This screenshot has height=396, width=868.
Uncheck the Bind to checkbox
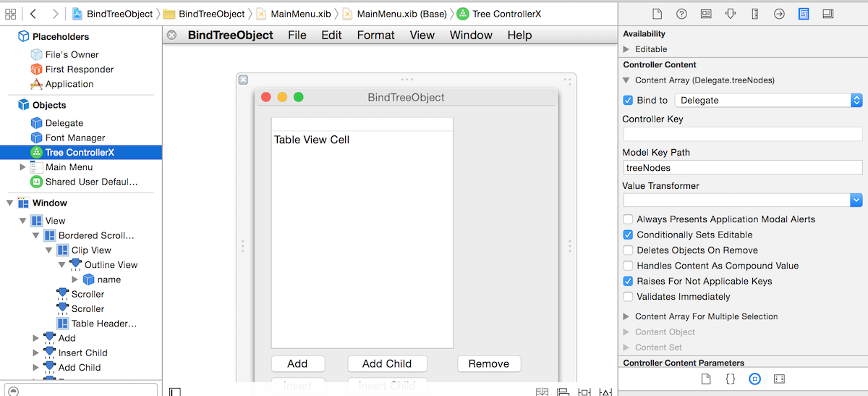point(628,101)
